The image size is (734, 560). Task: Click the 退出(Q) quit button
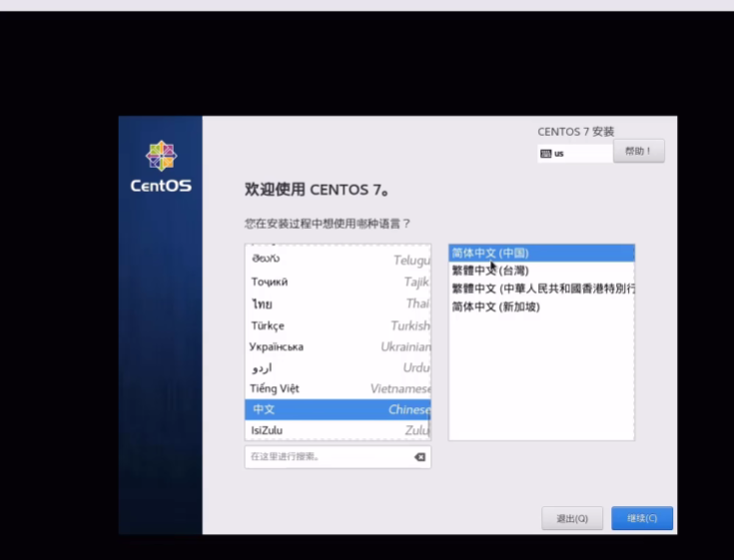[x=572, y=518]
